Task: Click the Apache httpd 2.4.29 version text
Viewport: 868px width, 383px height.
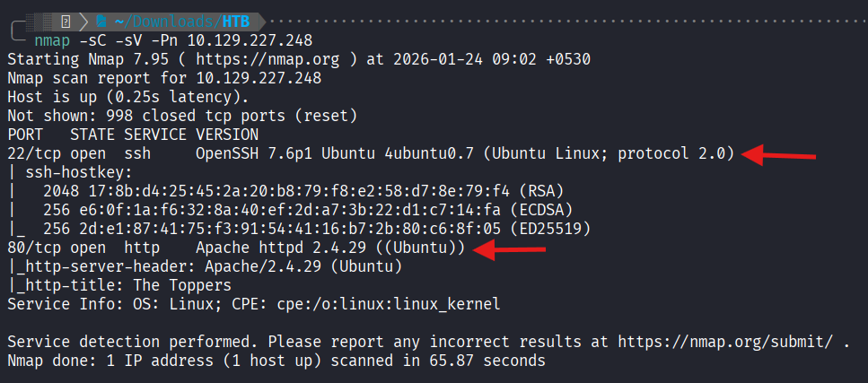Action: (277, 248)
